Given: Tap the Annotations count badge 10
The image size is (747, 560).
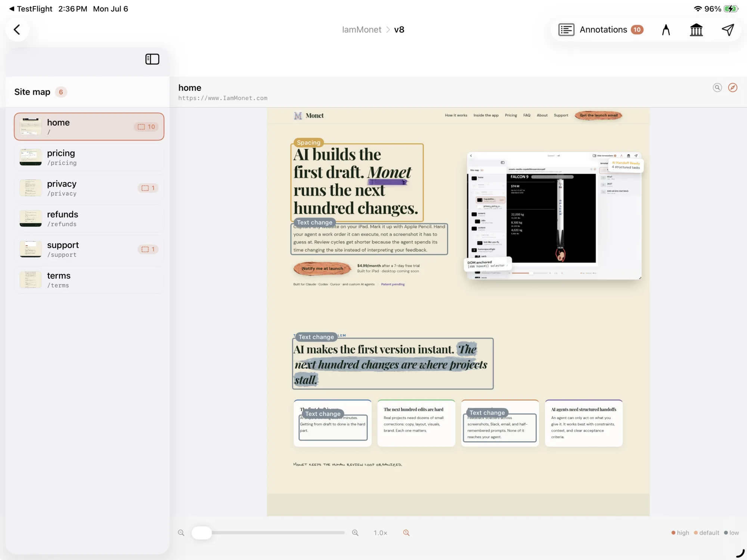Looking at the screenshot, I should pyautogui.click(x=637, y=29).
